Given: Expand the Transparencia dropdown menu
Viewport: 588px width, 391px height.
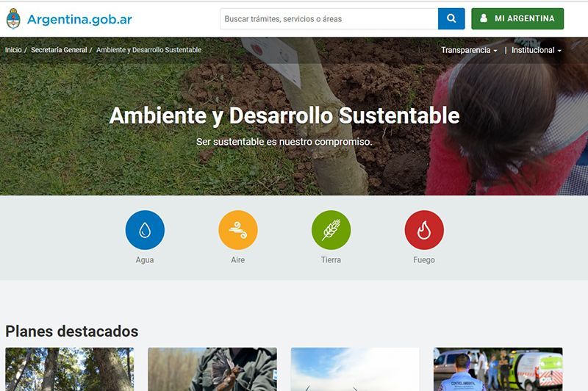Looking at the screenshot, I should (469, 50).
